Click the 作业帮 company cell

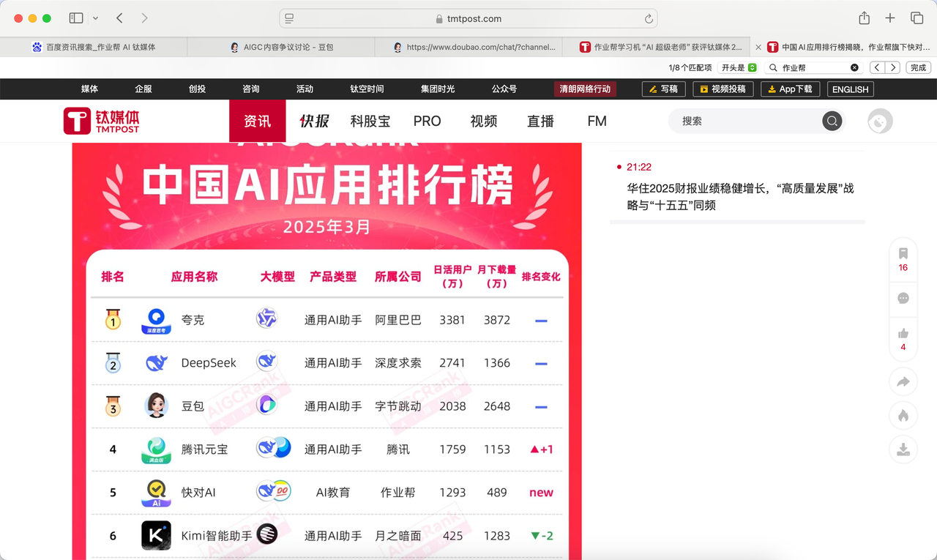tap(398, 493)
